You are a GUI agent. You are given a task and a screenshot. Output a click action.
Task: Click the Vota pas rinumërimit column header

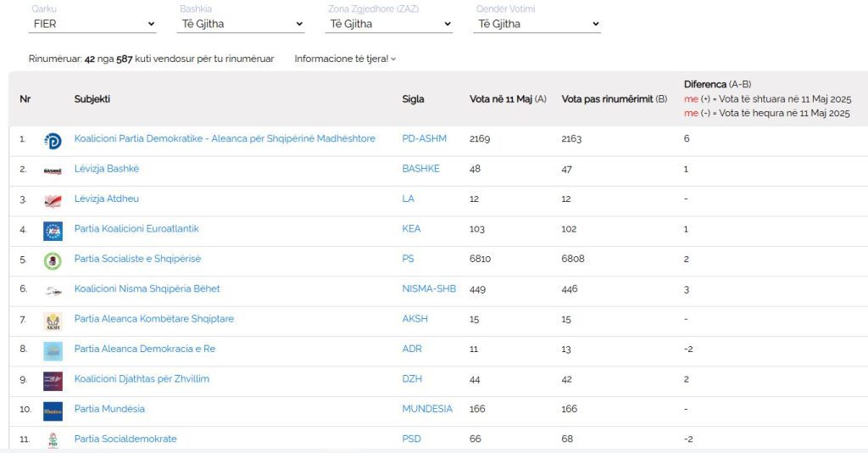click(x=614, y=99)
